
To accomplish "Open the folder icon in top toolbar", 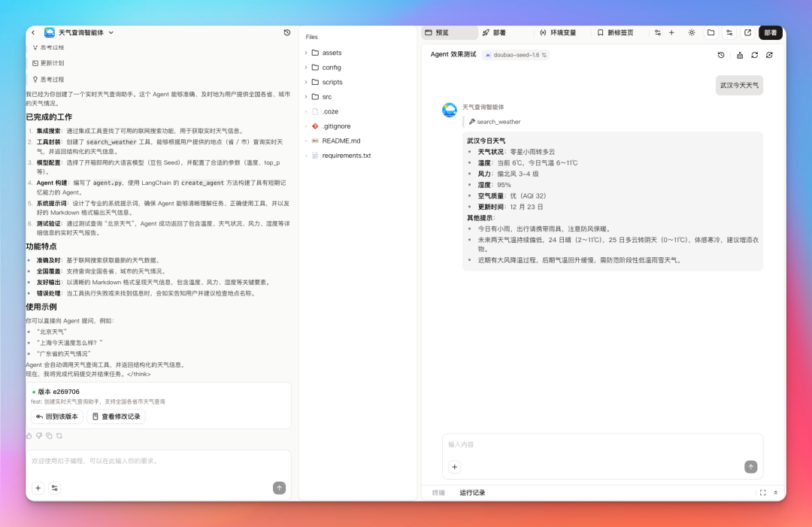I will (x=710, y=32).
